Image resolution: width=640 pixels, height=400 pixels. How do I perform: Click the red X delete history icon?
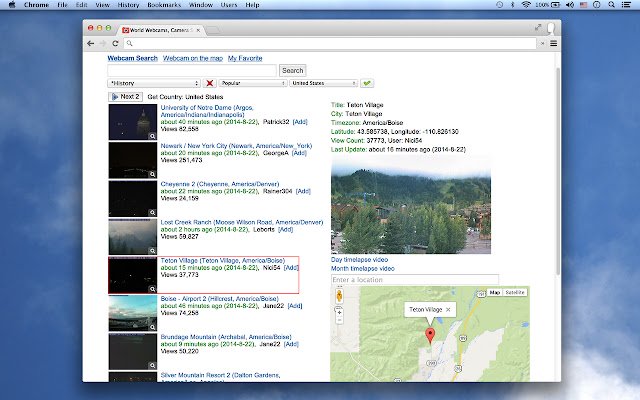click(x=209, y=83)
